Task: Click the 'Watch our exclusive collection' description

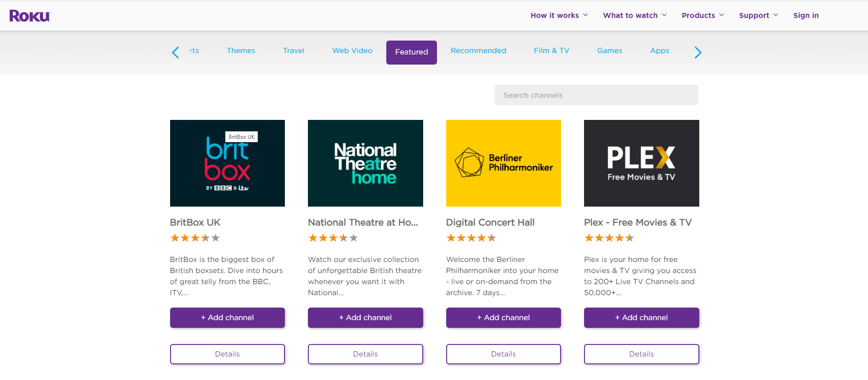Action: (x=365, y=276)
